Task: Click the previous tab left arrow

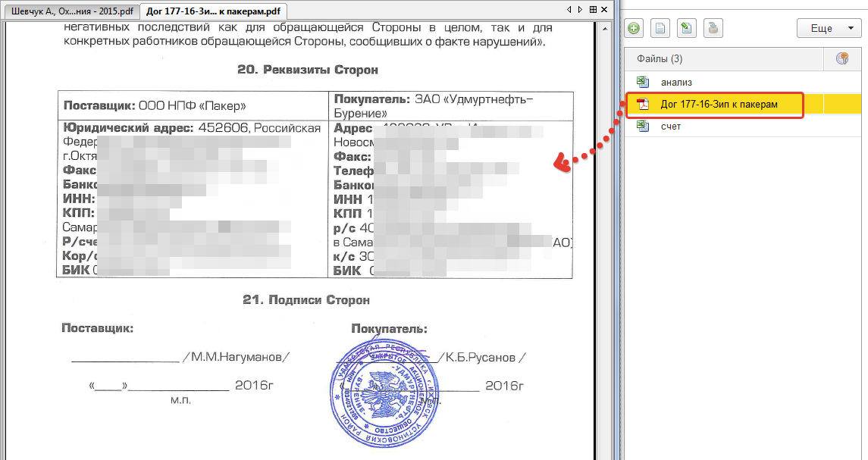Action: pyautogui.click(x=569, y=9)
